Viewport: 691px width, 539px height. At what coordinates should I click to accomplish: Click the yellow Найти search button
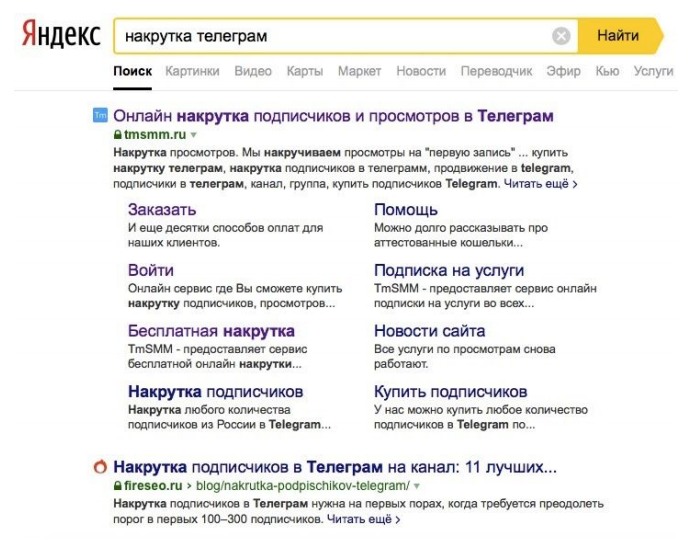pyautogui.click(x=620, y=36)
